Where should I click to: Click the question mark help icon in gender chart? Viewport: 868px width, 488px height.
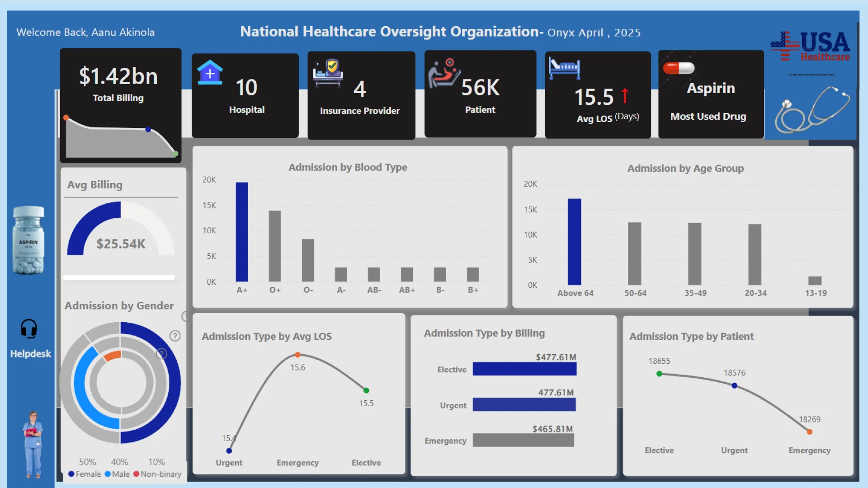[175, 336]
